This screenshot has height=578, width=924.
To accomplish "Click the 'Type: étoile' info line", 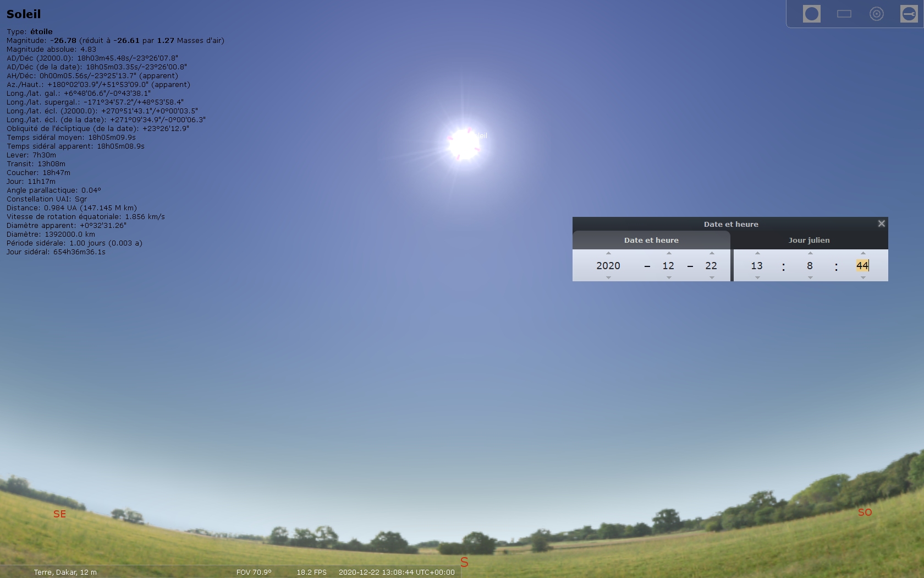I will pyautogui.click(x=30, y=31).
